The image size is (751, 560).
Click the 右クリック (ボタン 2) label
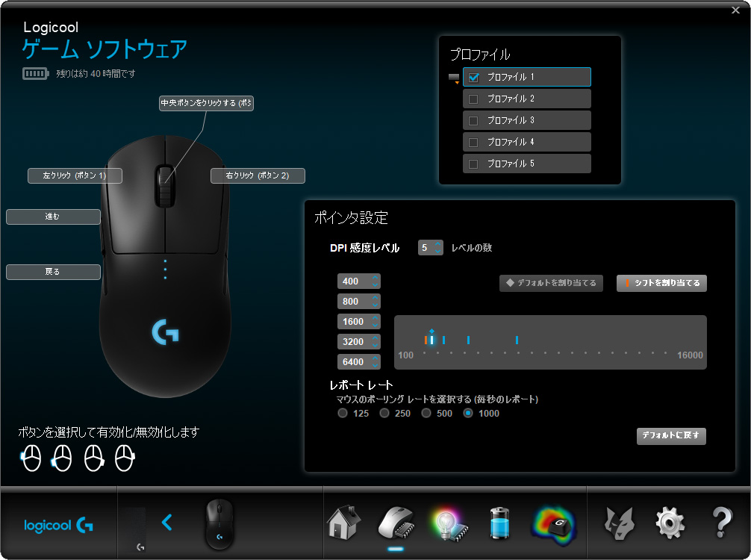pyautogui.click(x=258, y=175)
